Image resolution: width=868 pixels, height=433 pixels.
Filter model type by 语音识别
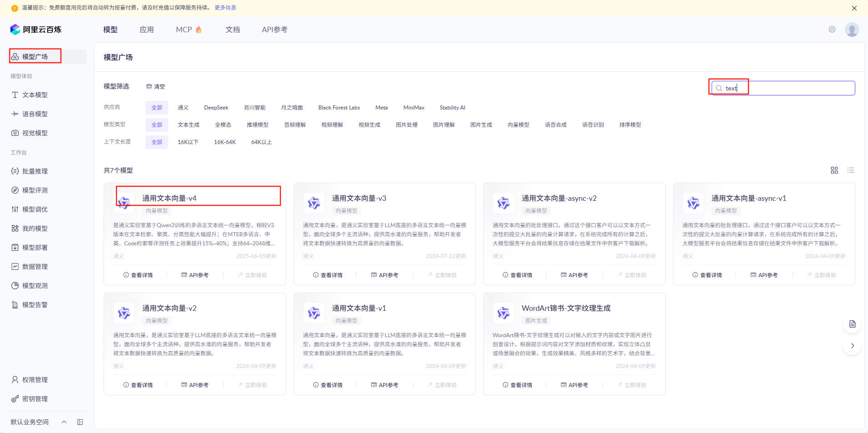tap(593, 125)
